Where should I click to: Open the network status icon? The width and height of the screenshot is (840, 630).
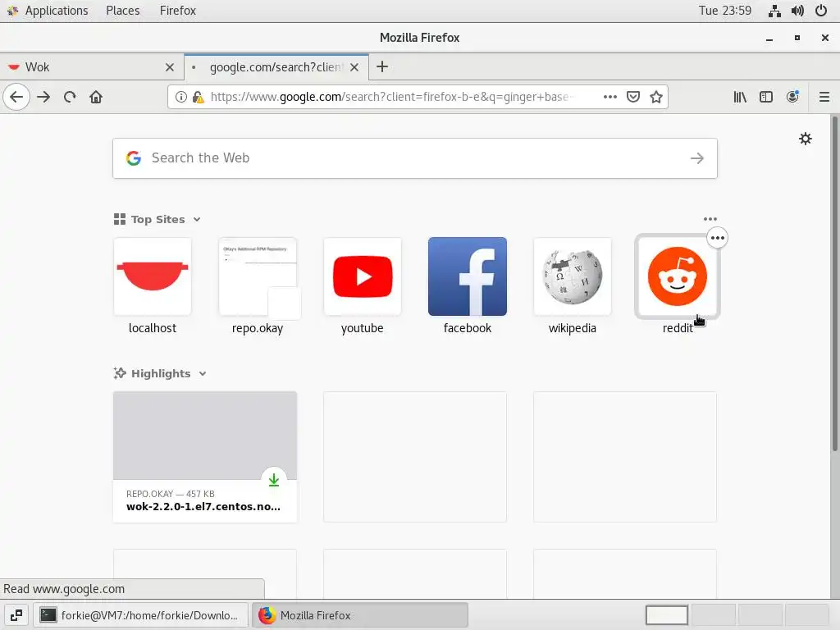tap(774, 11)
